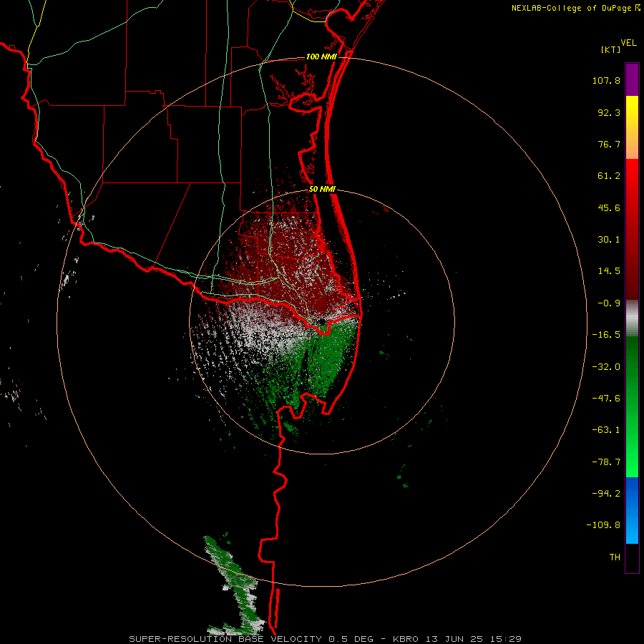Click the 30.1 velocity scale value

pyautogui.click(x=609, y=240)
